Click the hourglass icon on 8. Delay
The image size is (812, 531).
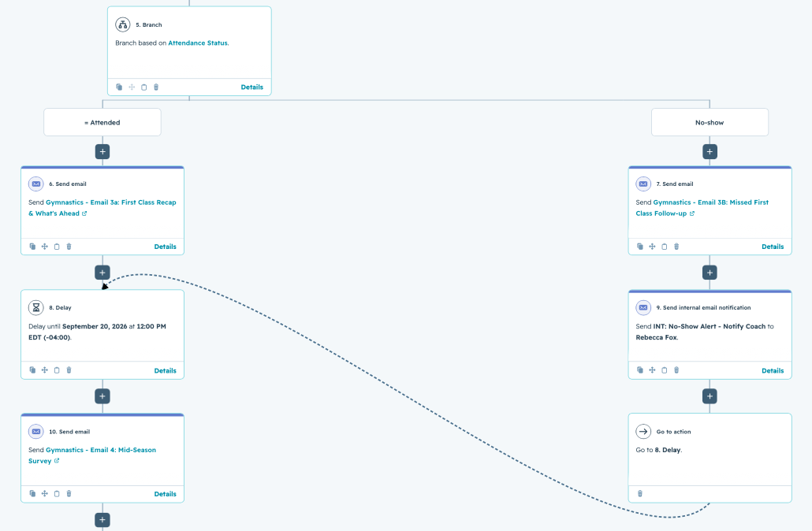pyautogui.click(x=36, y=307)
